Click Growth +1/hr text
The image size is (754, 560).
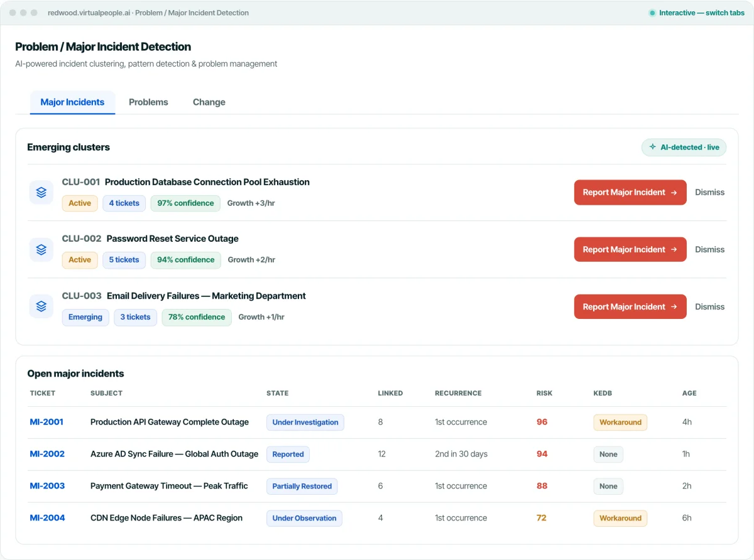tap(261, 317)
